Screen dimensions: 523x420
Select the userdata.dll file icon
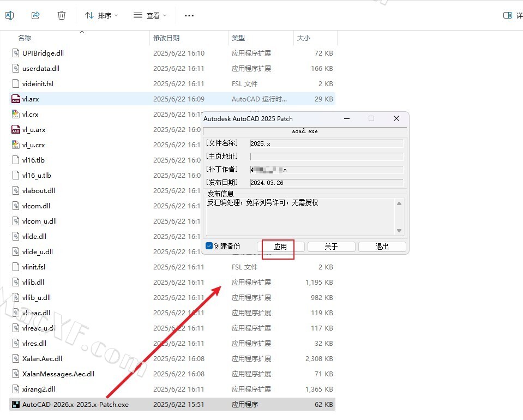click(x=16, y=68)
